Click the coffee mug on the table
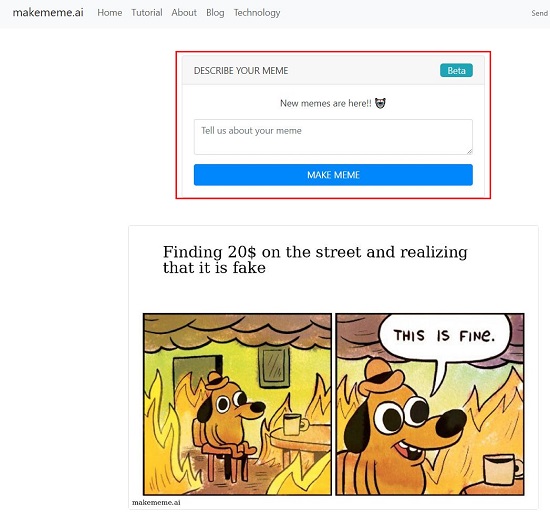The height and width of the screenshot is (517, 550). coord(295,424)
